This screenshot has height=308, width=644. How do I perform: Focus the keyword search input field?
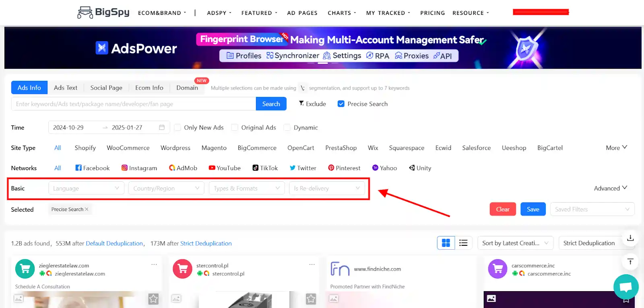pyautogui.click(x=134, y=104)
